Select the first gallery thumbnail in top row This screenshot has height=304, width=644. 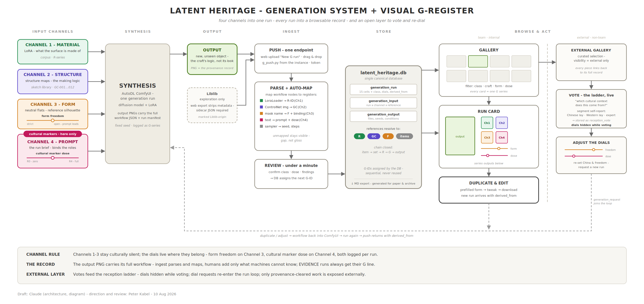coord(456,61)
